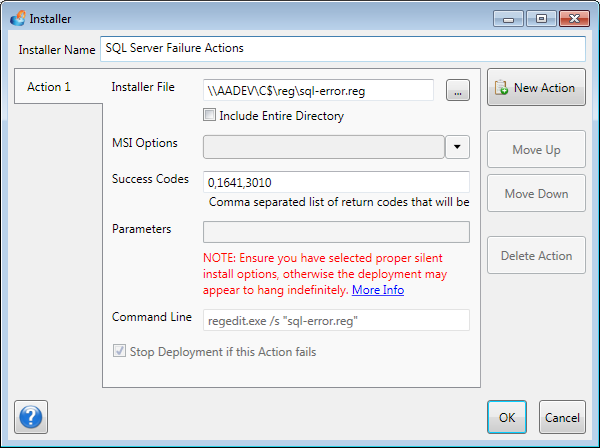Viewport: 600px width, 448px height.
Task: Edit the Installer Name field
Action: (x=343, y=49)
